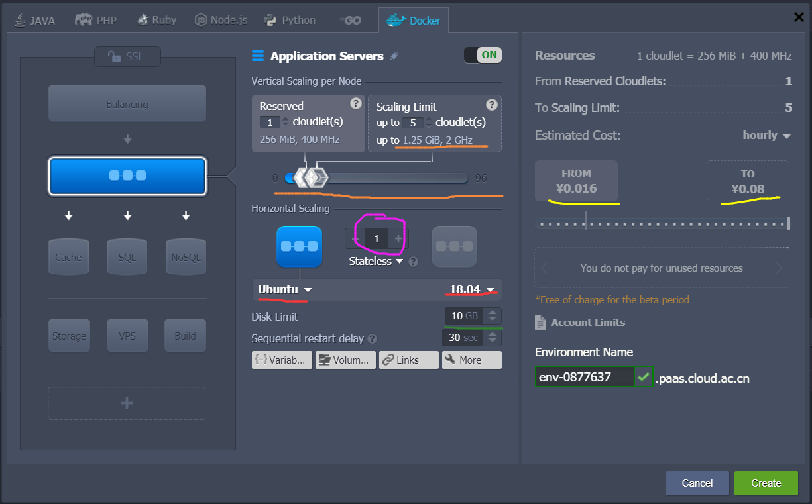This screenshot has height=504, width=812.
Task: Add a Storage node
Action: coord(69,336)
